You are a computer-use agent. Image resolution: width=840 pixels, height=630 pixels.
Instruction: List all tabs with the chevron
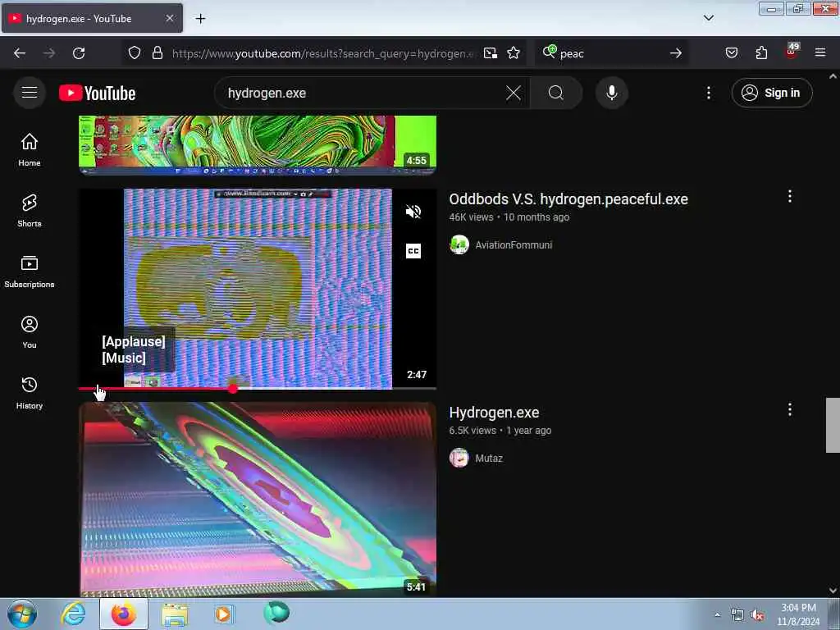708,18
